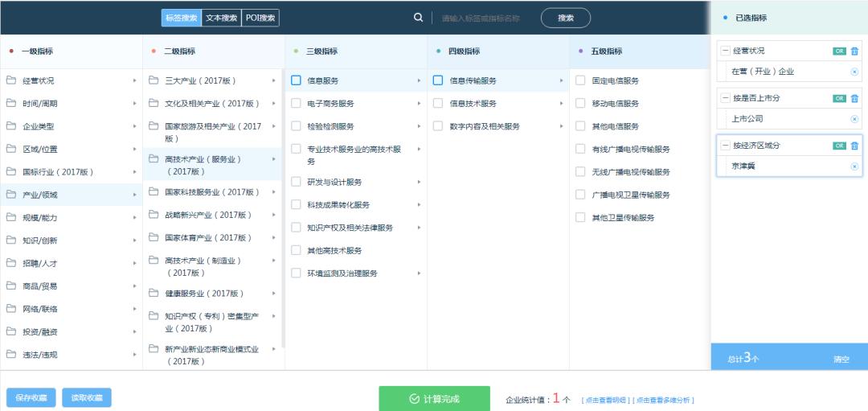Delete the 按是否上市分 group with its trash icon
868x411 pixels.
click(x=854, y=98)
